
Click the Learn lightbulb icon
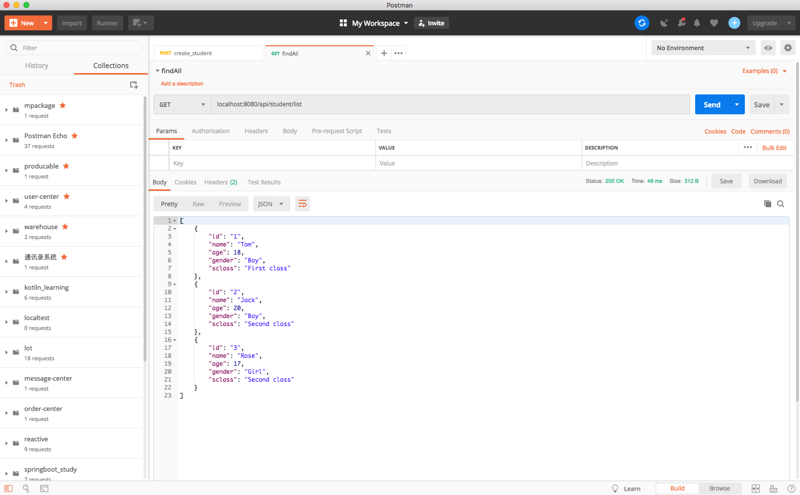(615, 488)
